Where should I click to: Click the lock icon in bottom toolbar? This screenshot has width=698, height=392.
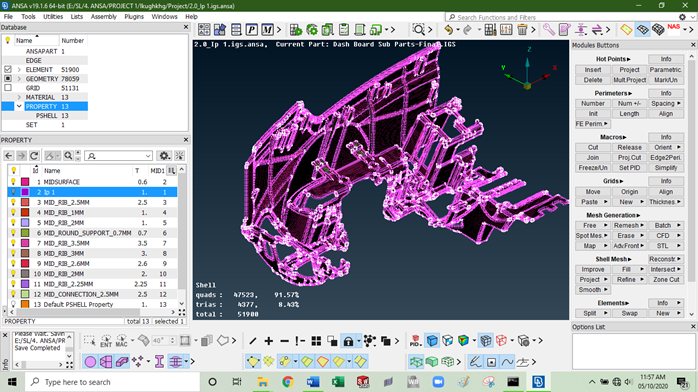tap(348, 341)
